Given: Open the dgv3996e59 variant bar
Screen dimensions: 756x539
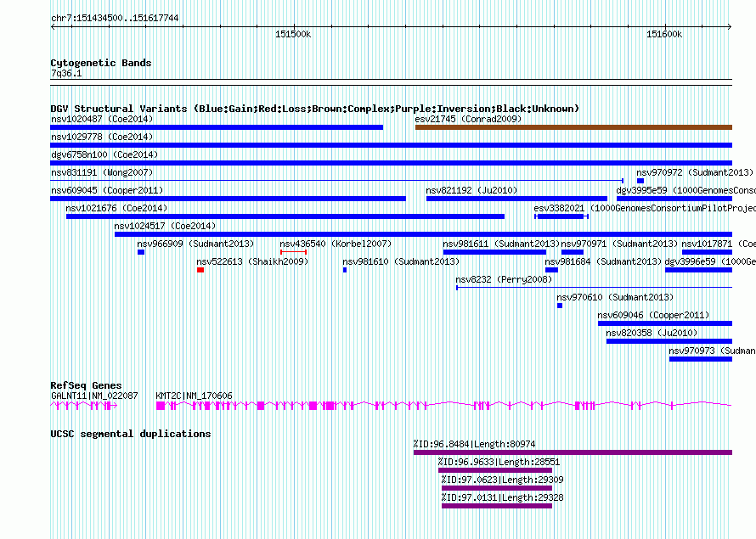Looking at the screenshot, I should tap(698, 270).
